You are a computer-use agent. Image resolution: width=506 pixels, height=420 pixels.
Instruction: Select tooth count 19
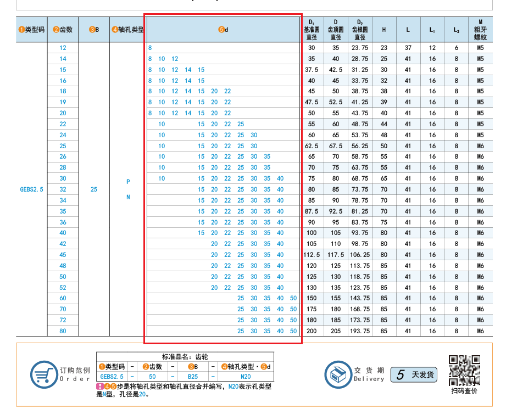tap(63, 102)
